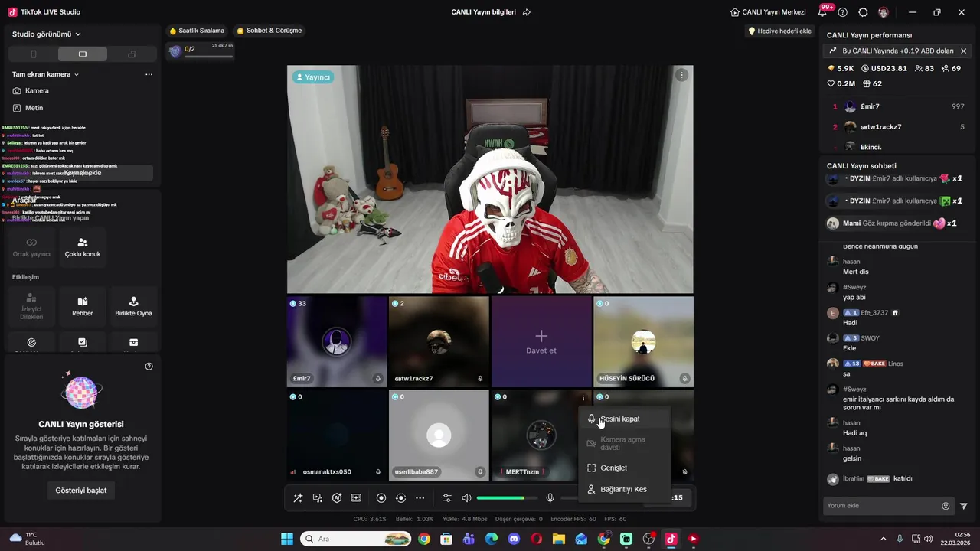Open the profile avatar menu
980x551 pixels.
click(884, 12)
